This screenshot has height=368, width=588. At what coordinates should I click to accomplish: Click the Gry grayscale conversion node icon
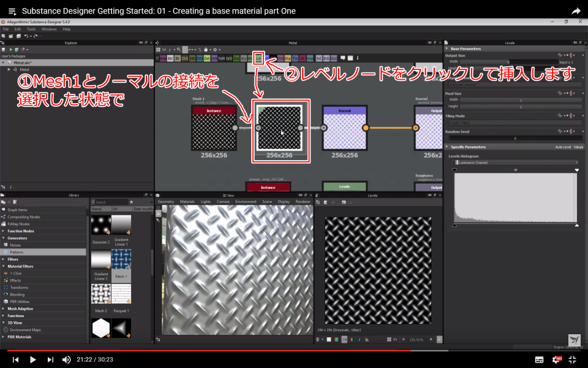click(x=244, y=58)
